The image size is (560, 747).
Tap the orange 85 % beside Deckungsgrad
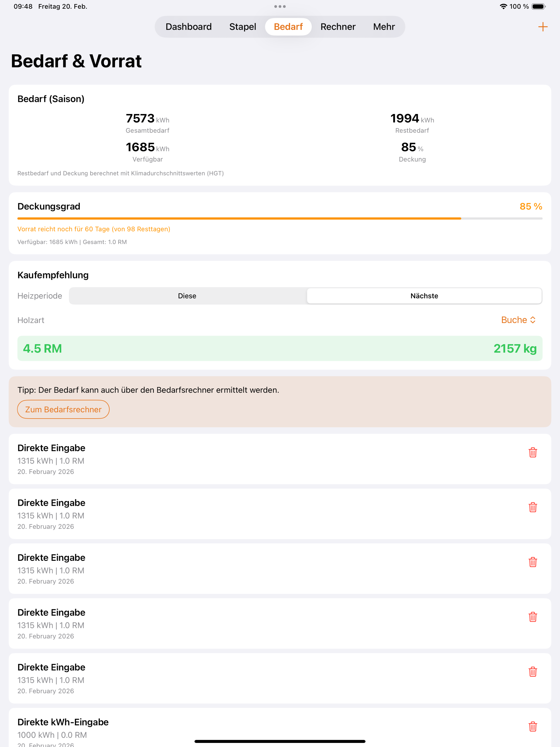(x=531, y=206)
